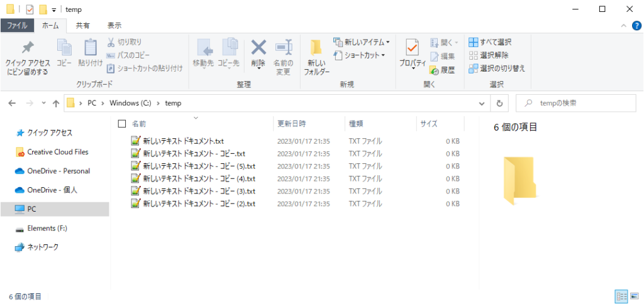Viewport: 644px width, 304px height.
Task: Switch to View (表示) tab
Action: pos(114,25)
